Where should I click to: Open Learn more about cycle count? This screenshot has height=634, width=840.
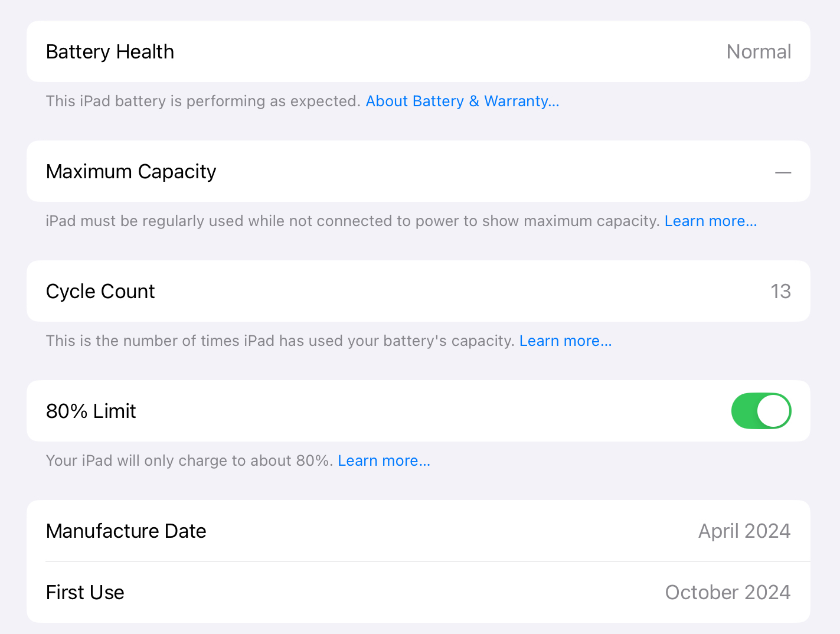pyautogui.click(x=566, y=341)
